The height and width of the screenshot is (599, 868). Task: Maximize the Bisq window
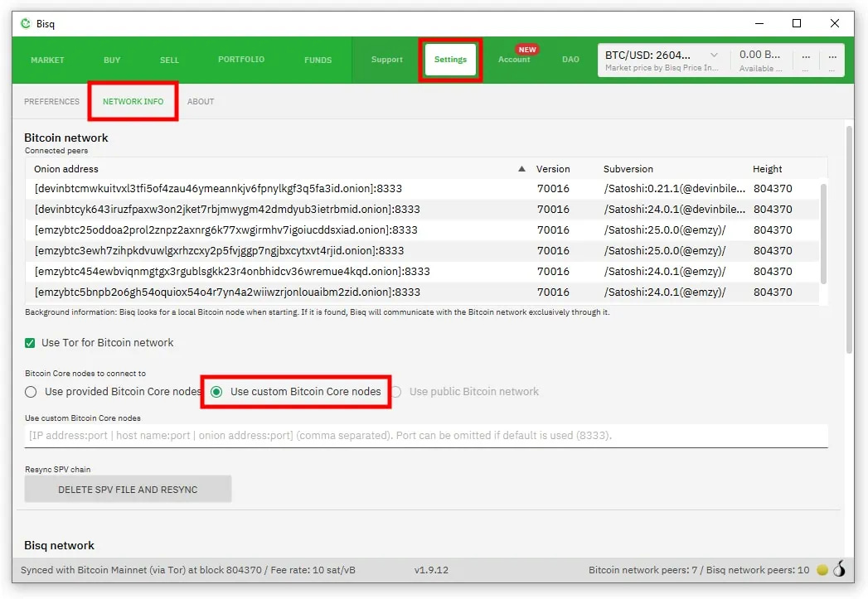pos(797,23)
